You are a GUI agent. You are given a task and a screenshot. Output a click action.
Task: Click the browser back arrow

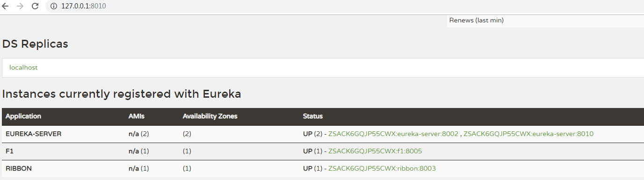[x=6, y=6]
